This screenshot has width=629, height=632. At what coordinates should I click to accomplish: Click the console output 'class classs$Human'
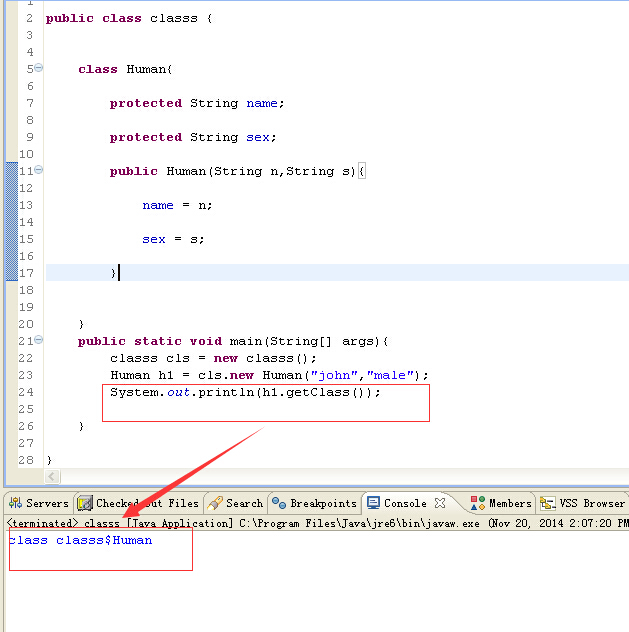pos(80,540)
